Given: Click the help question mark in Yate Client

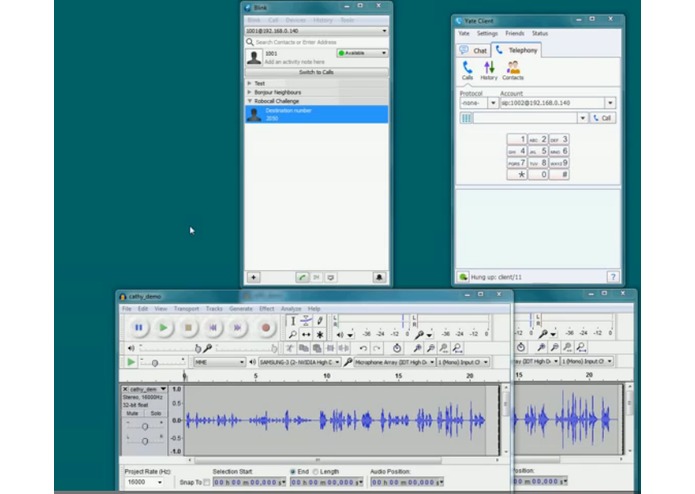Looking at the screenshot, I should tap(613, 277).
